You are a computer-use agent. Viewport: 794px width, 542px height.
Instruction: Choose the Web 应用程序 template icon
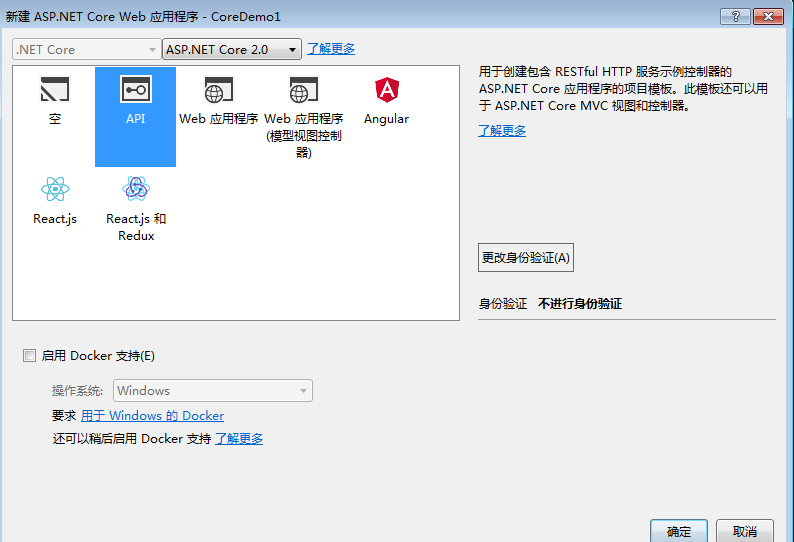tap(219, 90)
